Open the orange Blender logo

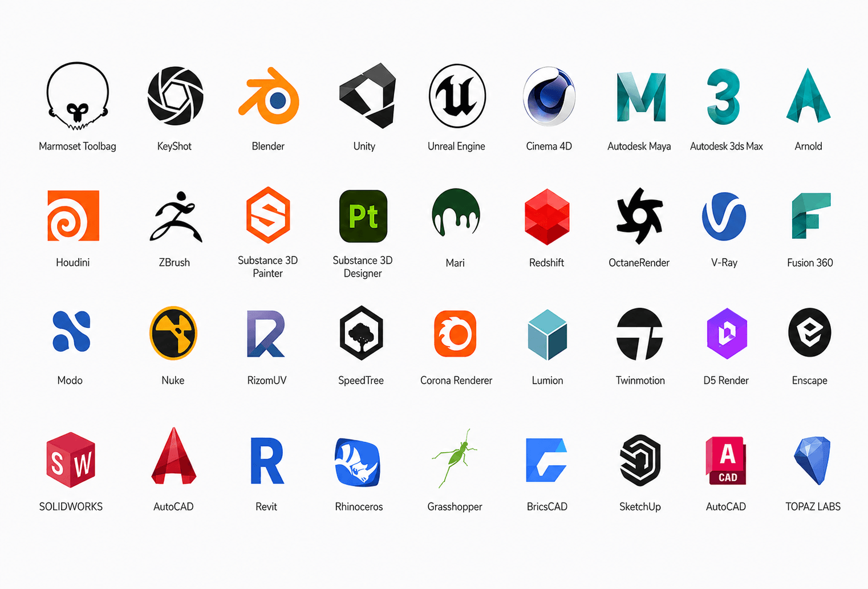click(269, 96)
